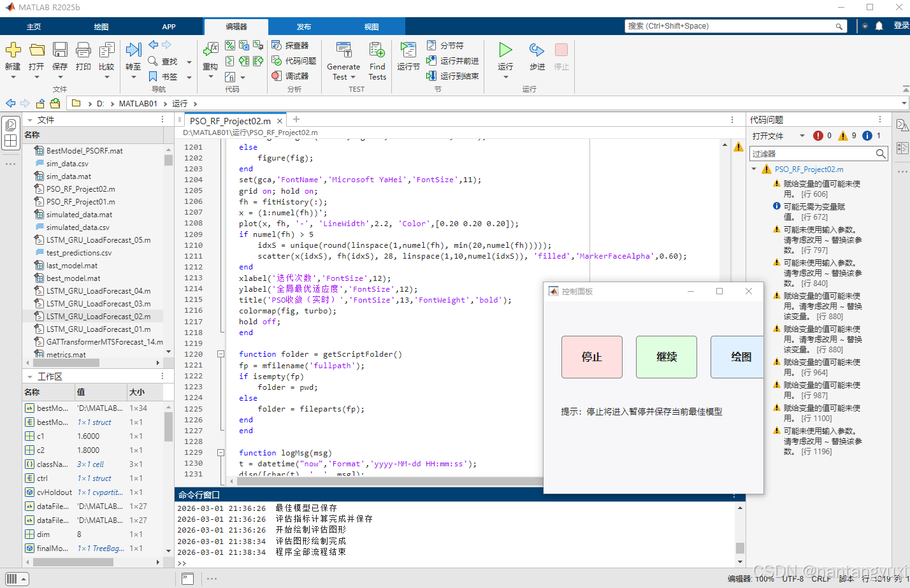Screen dimensions: 910x588
Task: Click Find Tests icon
Action: 377,50
